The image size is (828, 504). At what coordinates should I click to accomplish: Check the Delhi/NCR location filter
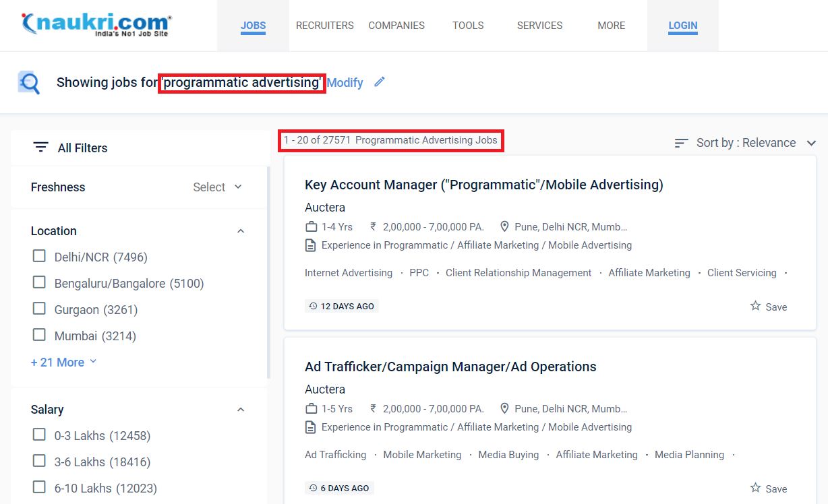[x=39, y=256]
